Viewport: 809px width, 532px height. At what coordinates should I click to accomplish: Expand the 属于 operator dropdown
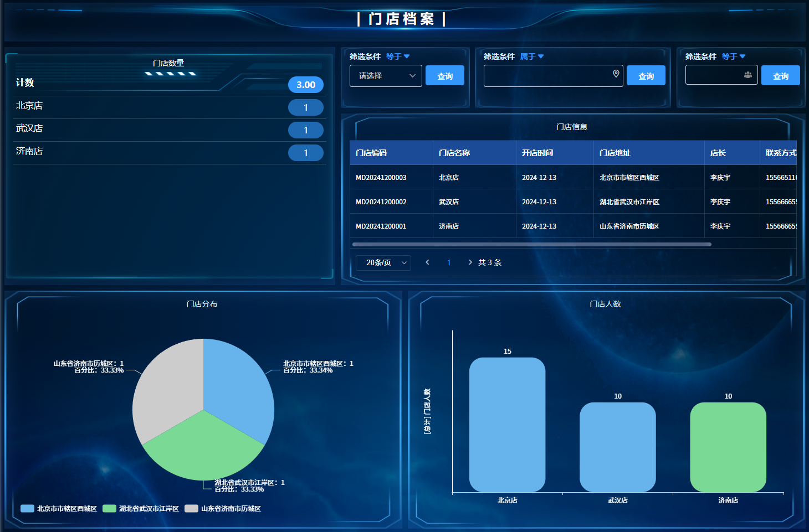pos(531,56)
